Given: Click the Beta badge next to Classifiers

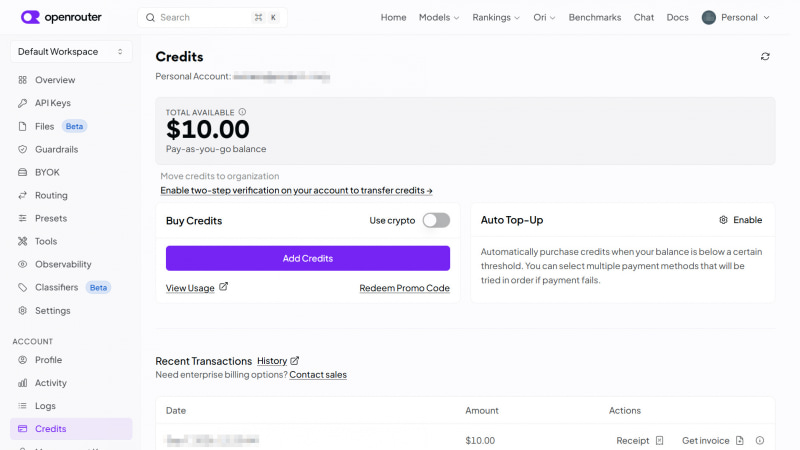Looking at the screenshot, I should (98, 287).
